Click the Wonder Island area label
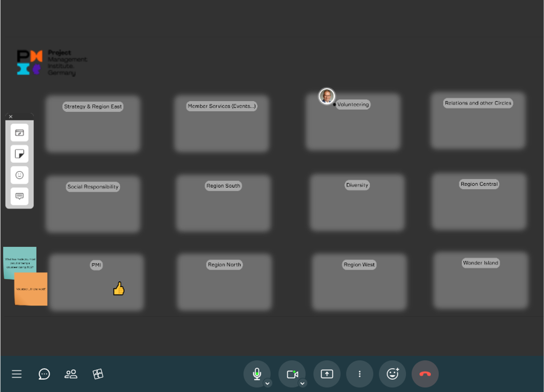 coord(481,263)
